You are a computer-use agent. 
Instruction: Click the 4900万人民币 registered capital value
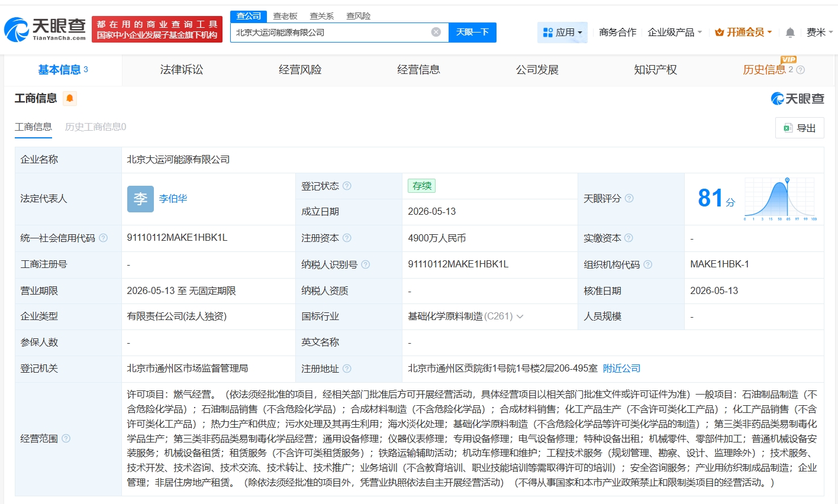tap(437, 238)
